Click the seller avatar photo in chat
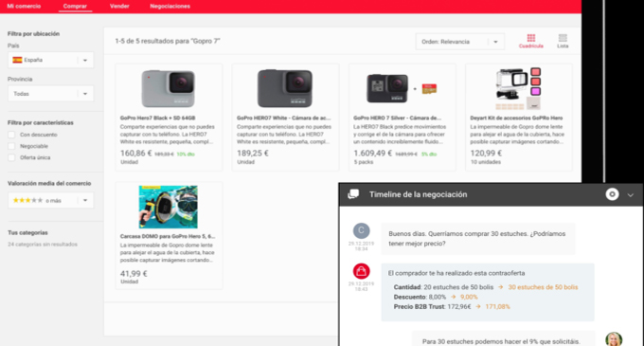 point(614,339)
